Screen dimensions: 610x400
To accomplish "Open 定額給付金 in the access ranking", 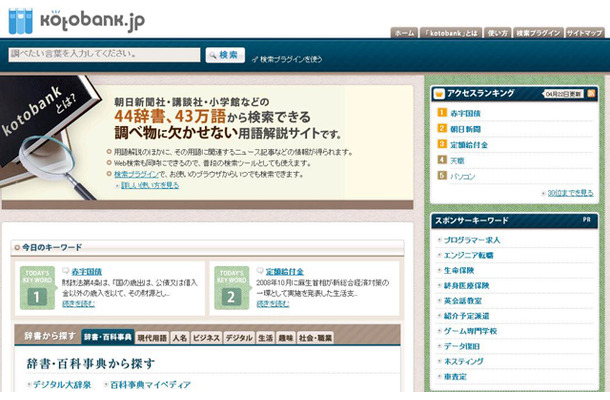I will [x=469, y=145].
